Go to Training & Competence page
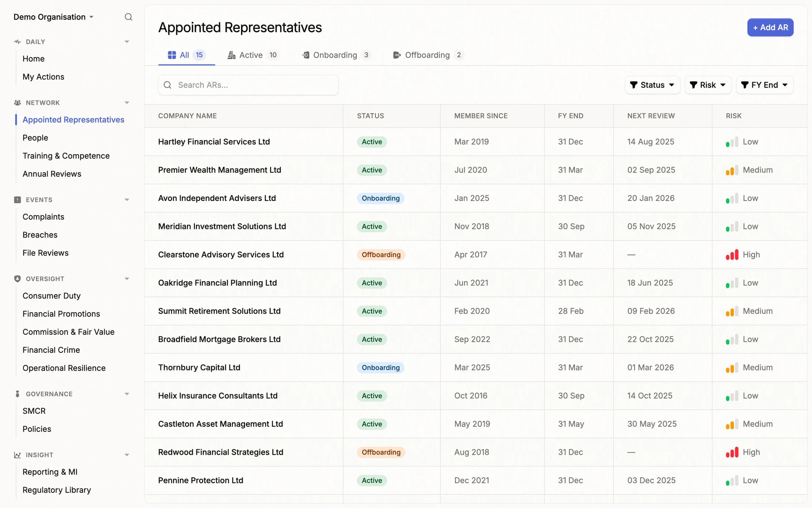The width and height of the screenshot is (812, 508). point(66,156)
